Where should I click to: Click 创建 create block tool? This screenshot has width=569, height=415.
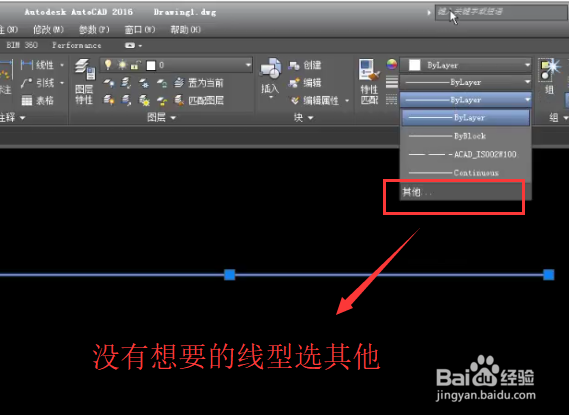[305, 65]
